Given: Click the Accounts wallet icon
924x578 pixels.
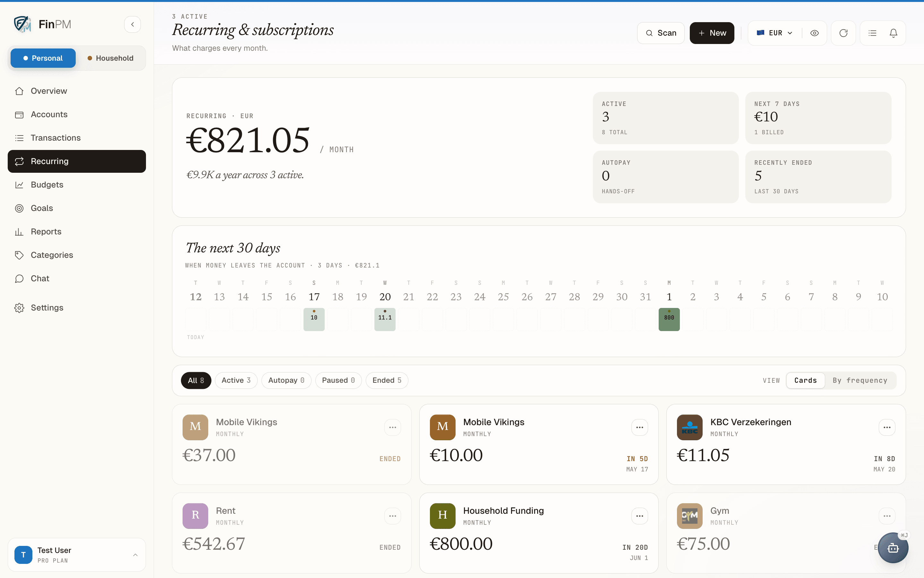Looking at the screenshot, I should (19, 115).
